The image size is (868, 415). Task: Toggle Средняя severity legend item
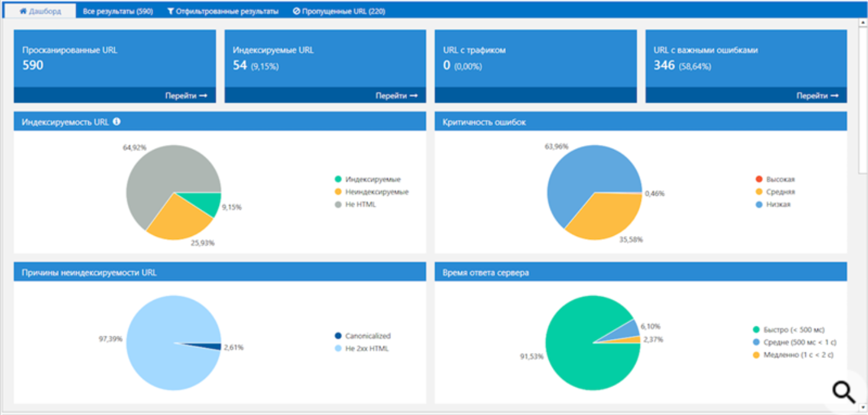[x=775, y=191]
